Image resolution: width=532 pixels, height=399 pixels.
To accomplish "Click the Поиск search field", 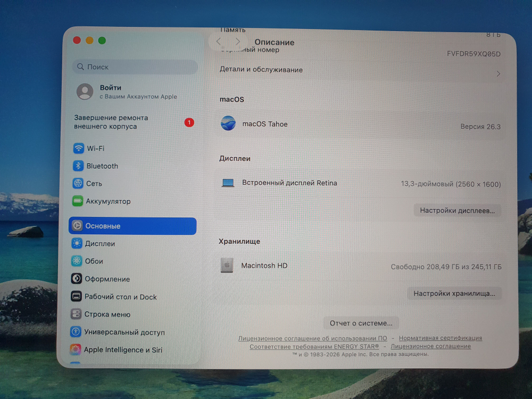I will coord(135,67).
